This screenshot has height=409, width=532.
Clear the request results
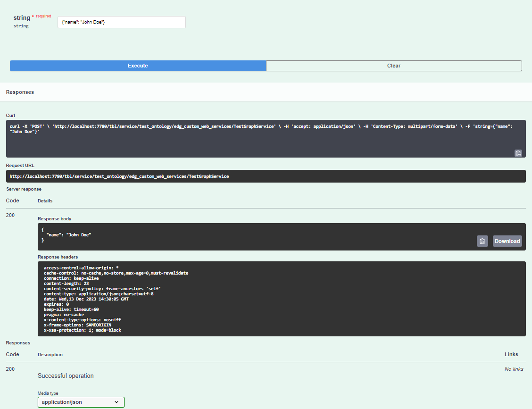tap(394, 66)
